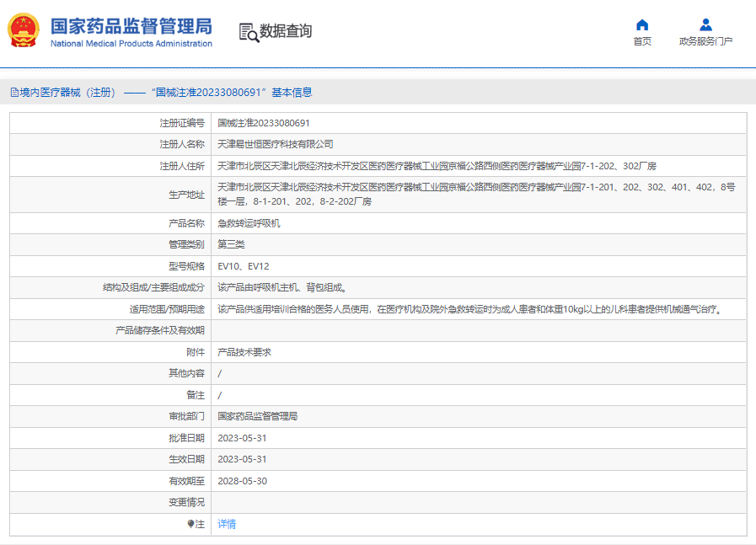Select the 有效期至 label
This screenshot has height=545, width=756.
(186, 481)
